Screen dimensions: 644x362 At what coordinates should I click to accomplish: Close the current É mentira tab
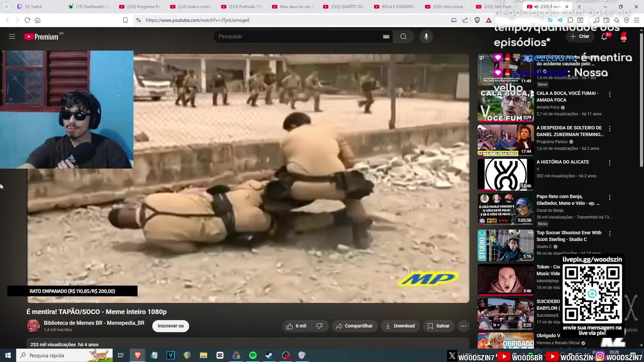(x=567, y=7)
